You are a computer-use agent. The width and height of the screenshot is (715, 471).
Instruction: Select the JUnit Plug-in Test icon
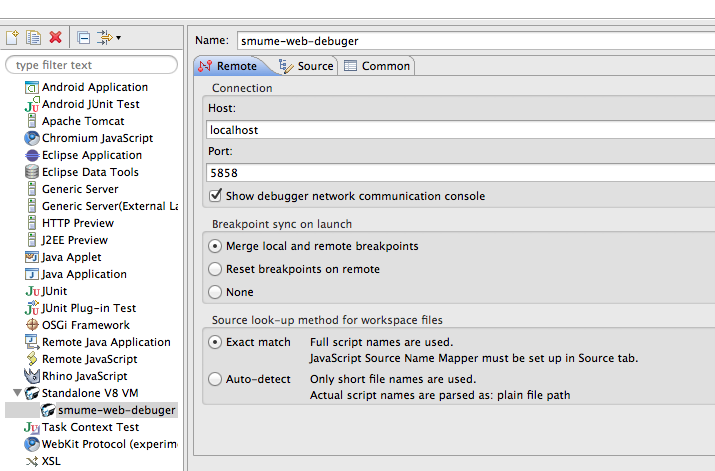click(x=32, y=308)
